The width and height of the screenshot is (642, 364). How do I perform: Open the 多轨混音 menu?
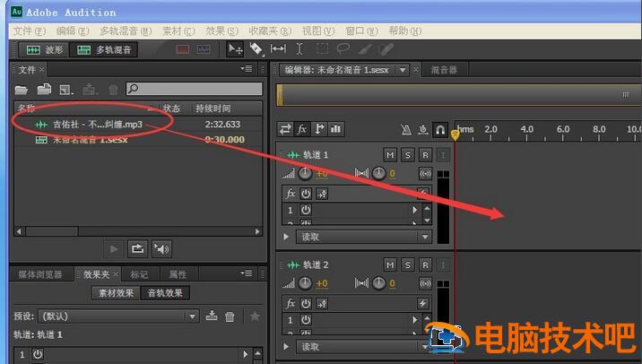click(x=126, y=31)
